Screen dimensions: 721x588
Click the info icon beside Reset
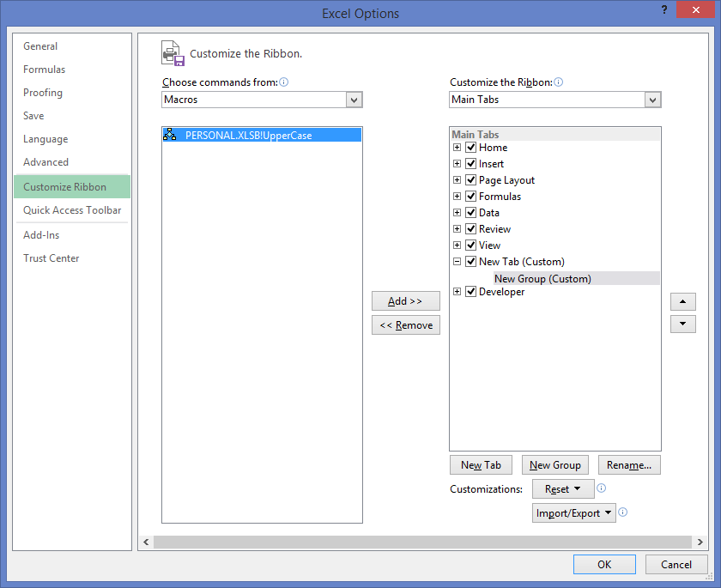601,488
